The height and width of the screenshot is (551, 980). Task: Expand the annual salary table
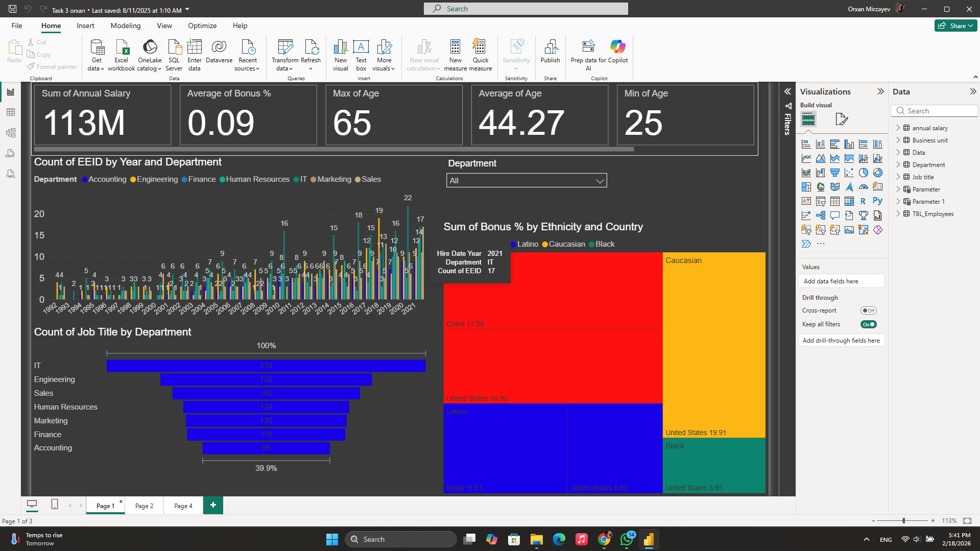[x=898, y=128]
